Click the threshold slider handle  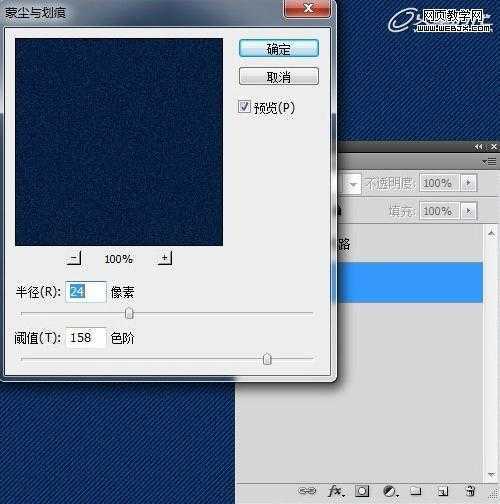coord(267,359)
